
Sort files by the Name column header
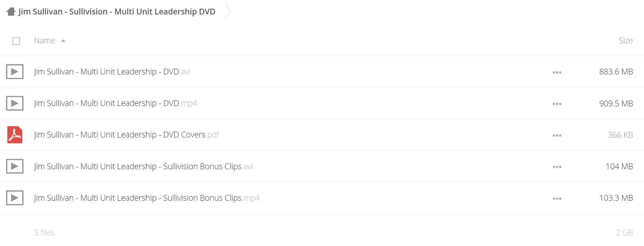click(x=45, y=40)
